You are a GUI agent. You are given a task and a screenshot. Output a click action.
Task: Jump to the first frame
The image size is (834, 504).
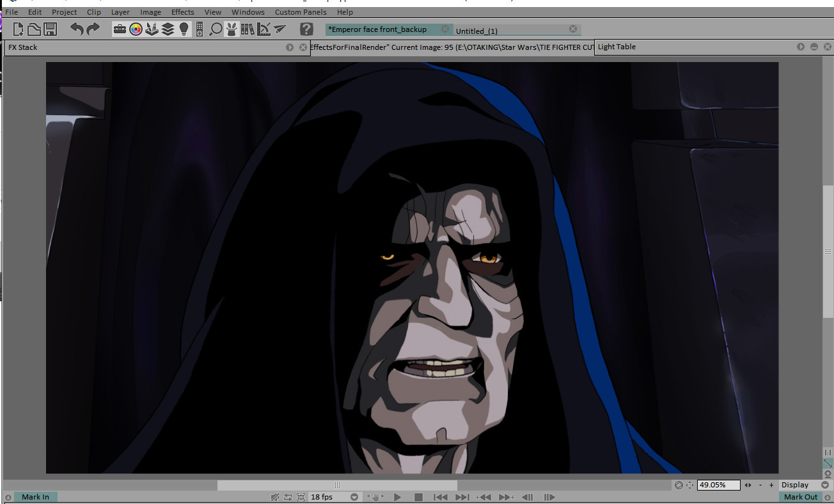pos(440,497)
